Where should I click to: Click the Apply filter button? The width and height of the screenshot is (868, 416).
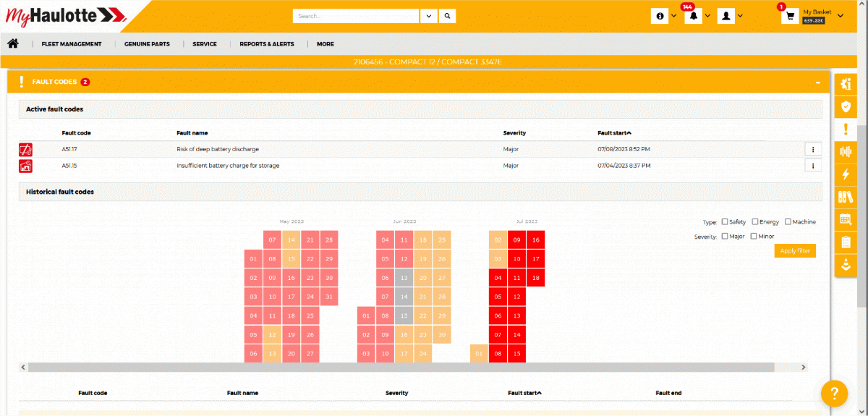(x=795, y=251)
